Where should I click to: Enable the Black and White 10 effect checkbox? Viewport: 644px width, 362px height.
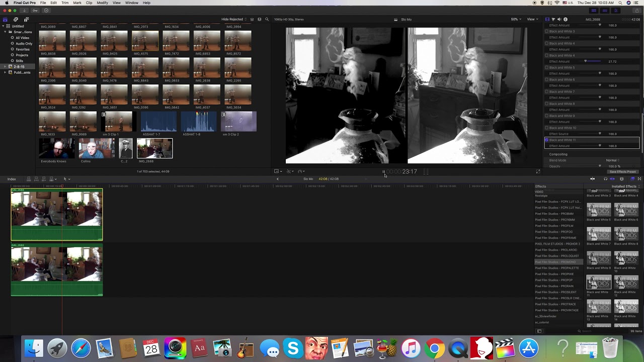click(547, 128)
